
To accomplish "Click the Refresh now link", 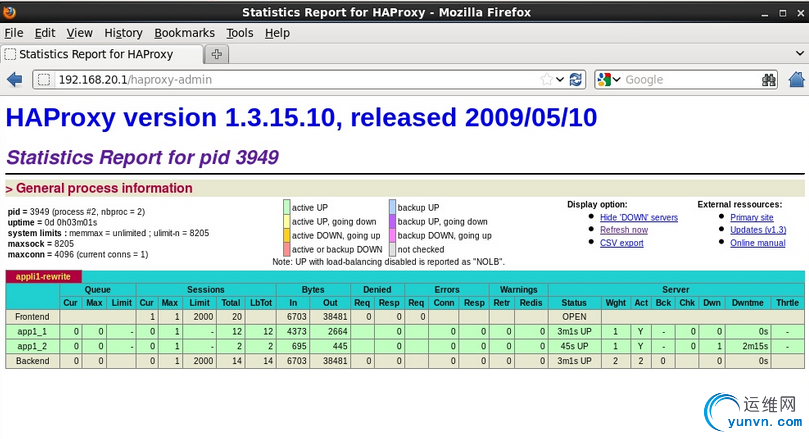I will 624,230.
